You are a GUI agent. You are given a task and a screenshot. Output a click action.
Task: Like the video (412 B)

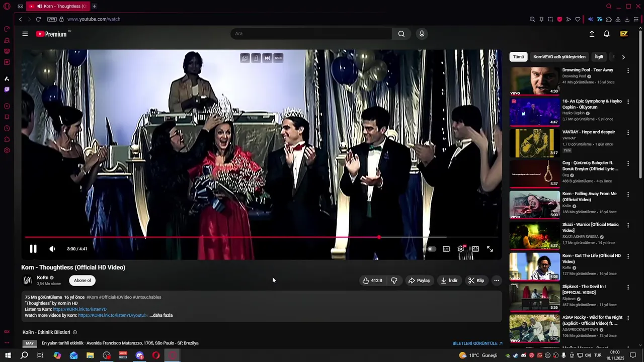click(372, 281)
